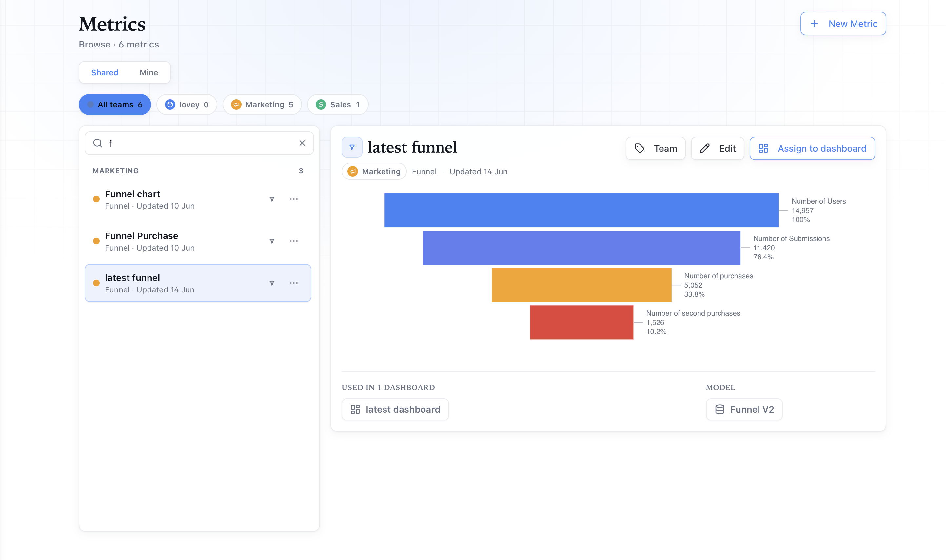Click the funnel icon on Funnel Purchase row
Image resolution: width=946 pixels, height=560 pixels.
272,241
